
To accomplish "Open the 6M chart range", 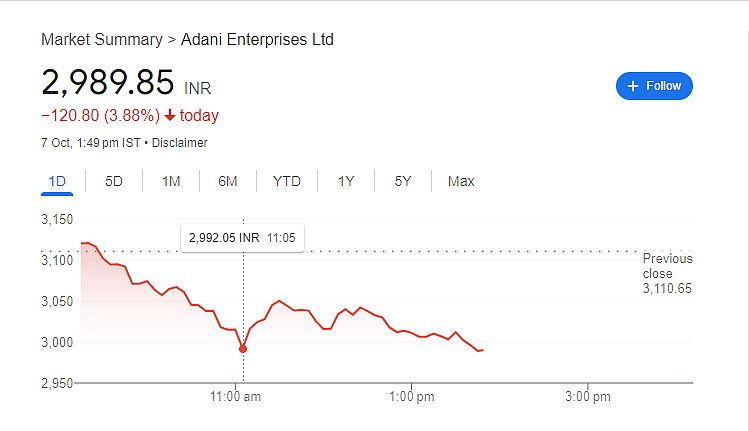I will pos(228,182).
